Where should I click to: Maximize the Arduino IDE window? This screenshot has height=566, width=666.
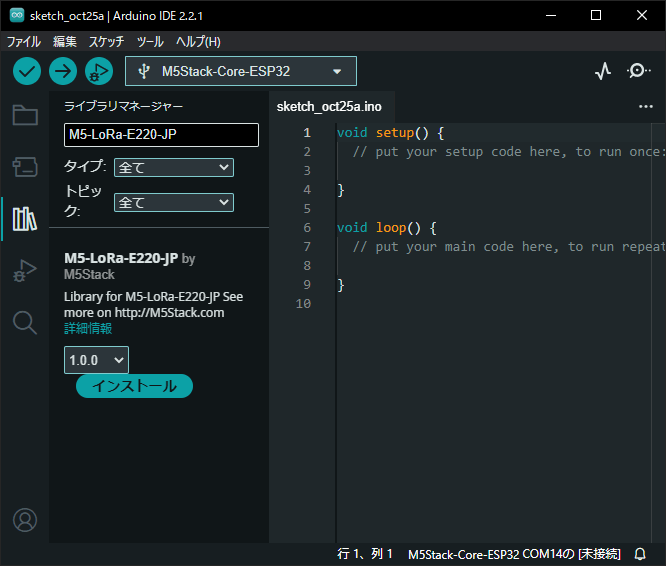(596, 16)
